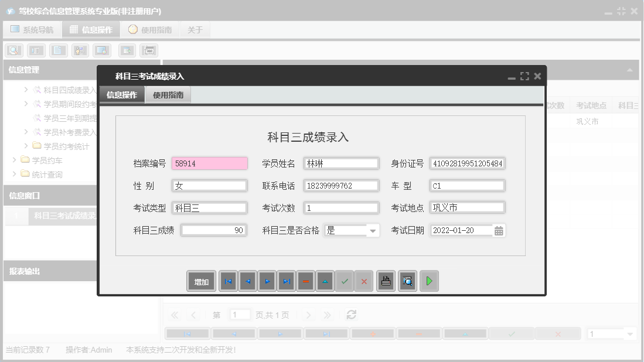The height and width of the screenshot is (362, 644).
Task: Click the delete record minus icon
Action: [x=305, y=281]
